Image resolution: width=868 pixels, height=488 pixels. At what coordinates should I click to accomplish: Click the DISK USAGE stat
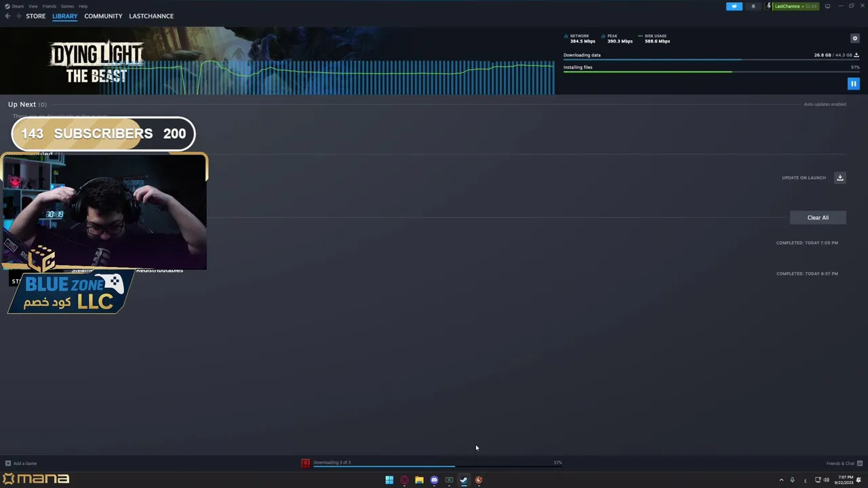click(x=654, y=39)
